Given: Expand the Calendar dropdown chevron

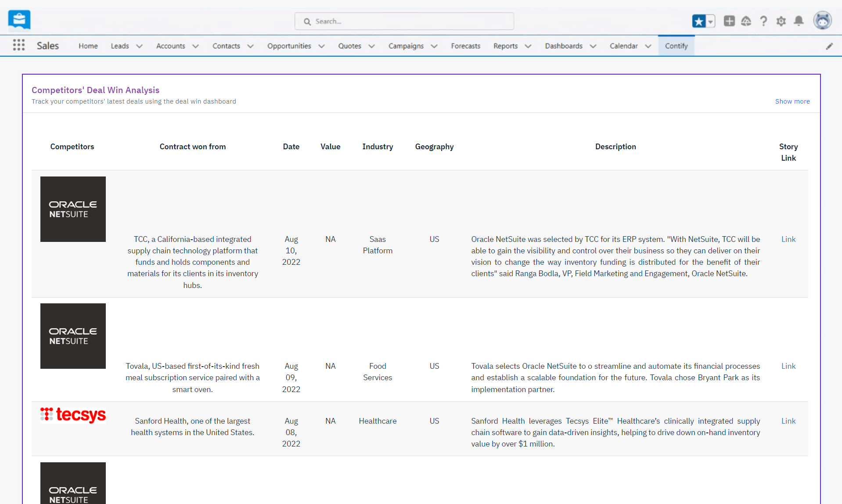Looking at the screenshot, I should coord(648,46).
